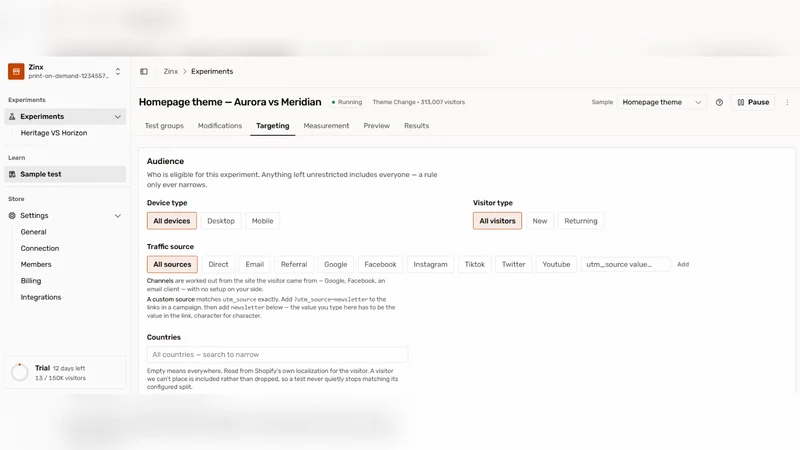The width and height of the screenshot is (800, 450).
Task: Switch to the Test groups tab
Action: click(164, 126)
